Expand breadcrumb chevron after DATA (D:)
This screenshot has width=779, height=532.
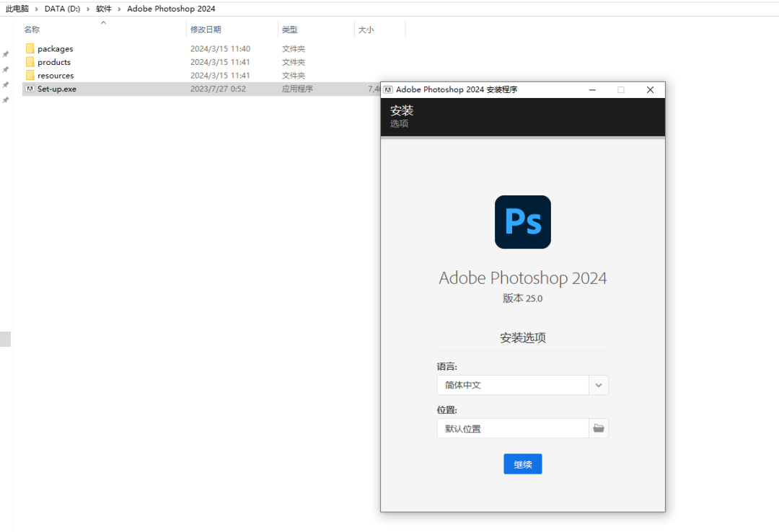88,9
